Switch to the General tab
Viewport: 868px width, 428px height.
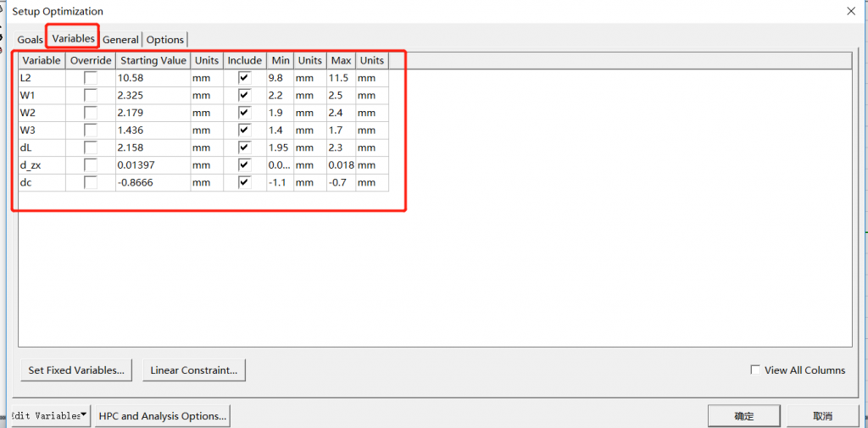point(120,40)
